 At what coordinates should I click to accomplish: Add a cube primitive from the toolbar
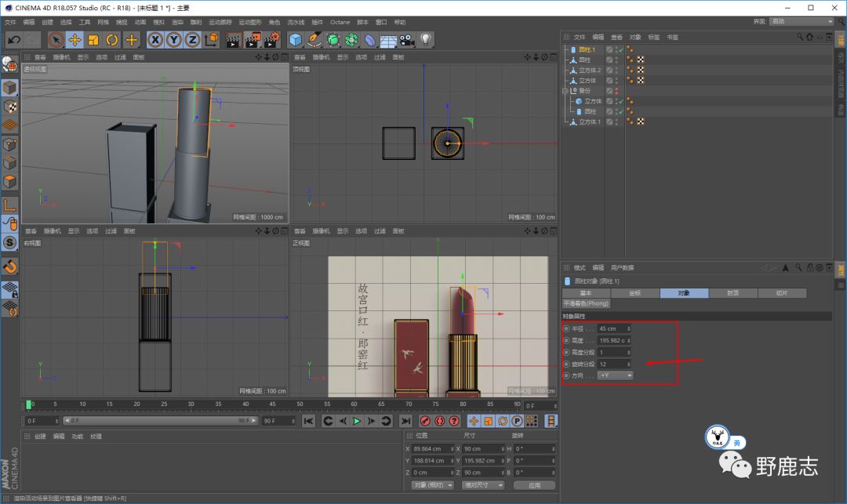(295, 39)
